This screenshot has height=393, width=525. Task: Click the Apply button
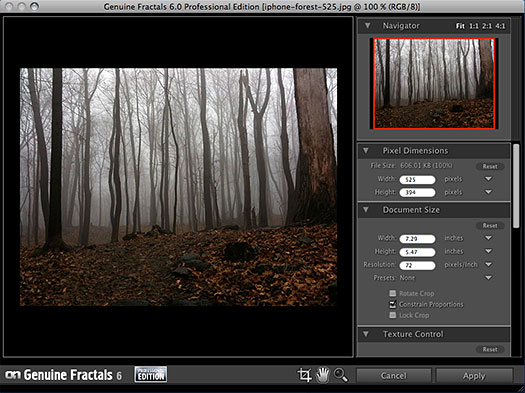click(x=474, y=376)
